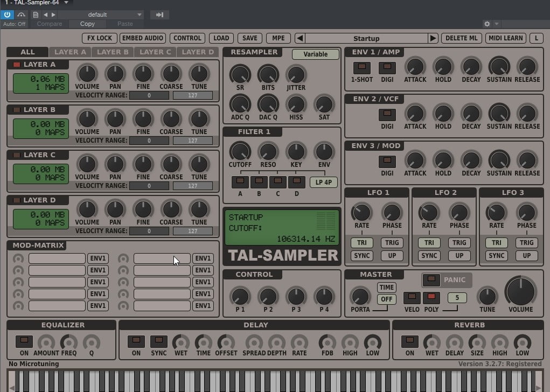Open the Startup preset name selector
Screen dimensions: 550x392
(x=366, y=38)
